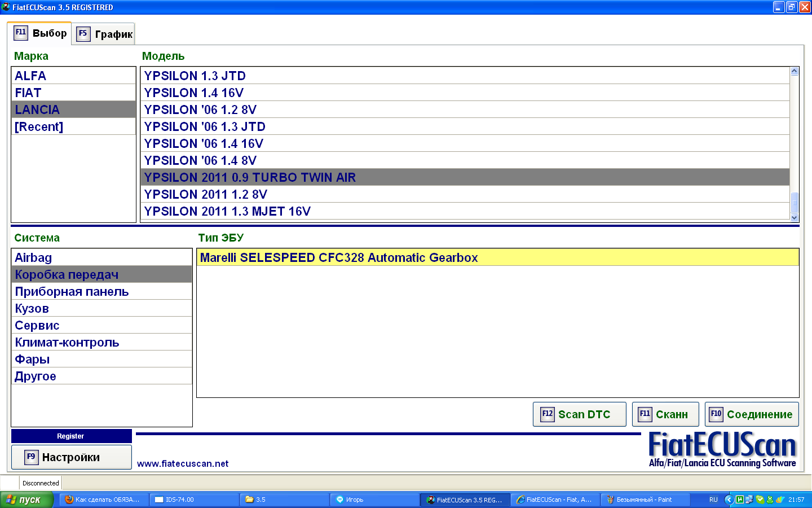Click the F10 key icon on Соединение

pyautogui.click(x=716, y=414)
